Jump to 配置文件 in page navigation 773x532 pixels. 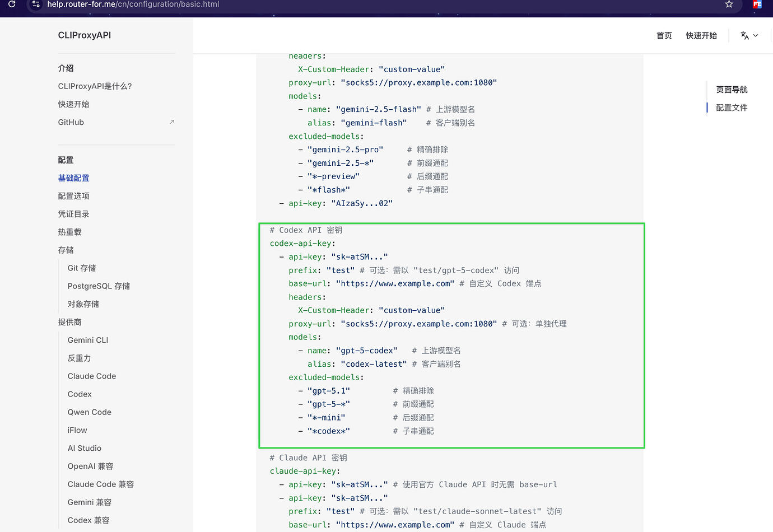point(732,108)
